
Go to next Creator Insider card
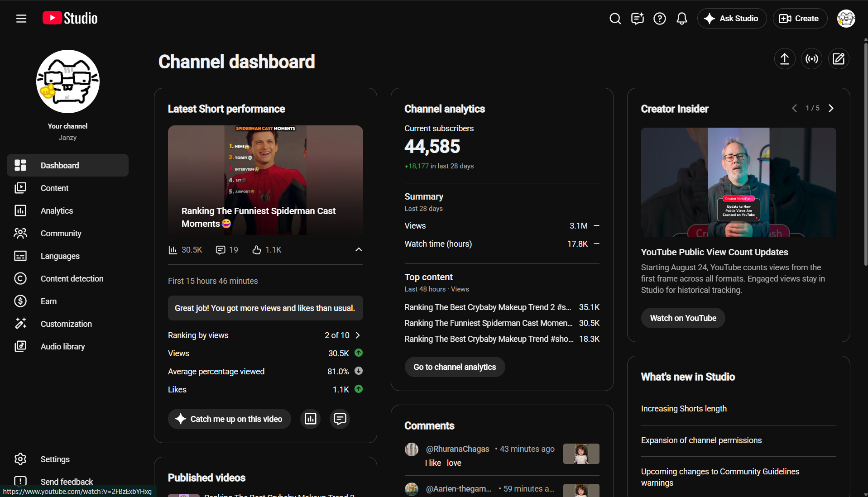(x=831, y=108)
